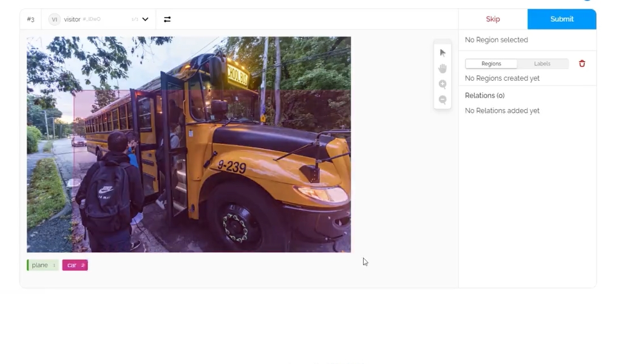This screenshot has height=364, width=638.
Task: Click the swap arrows compare icon
Action: [x=168, y=19]
